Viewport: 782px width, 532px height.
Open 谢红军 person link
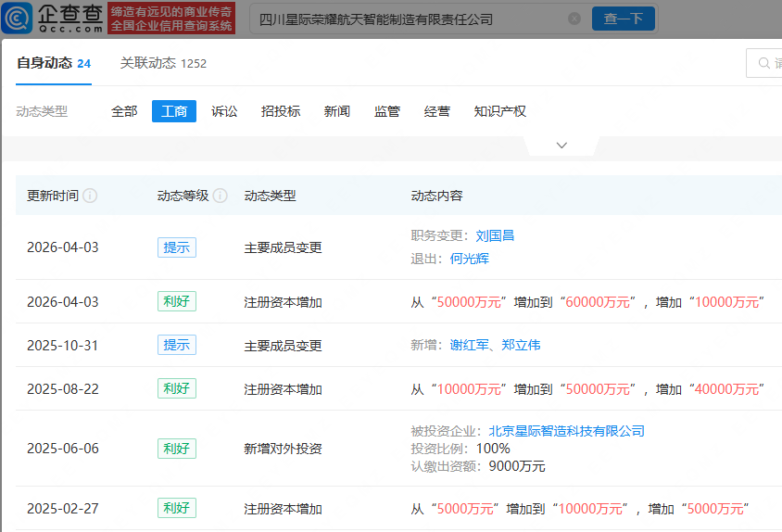[469, 345]
